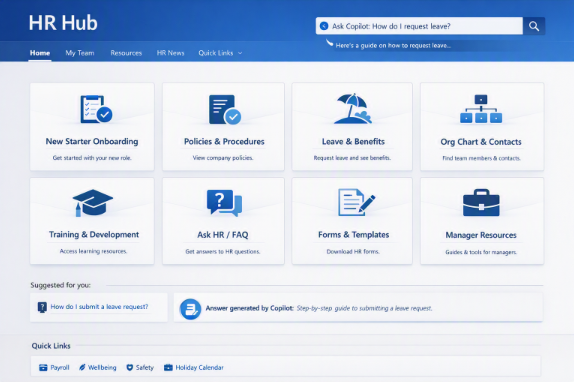Click the New Starter Onboarding title

tap(92, 141)
